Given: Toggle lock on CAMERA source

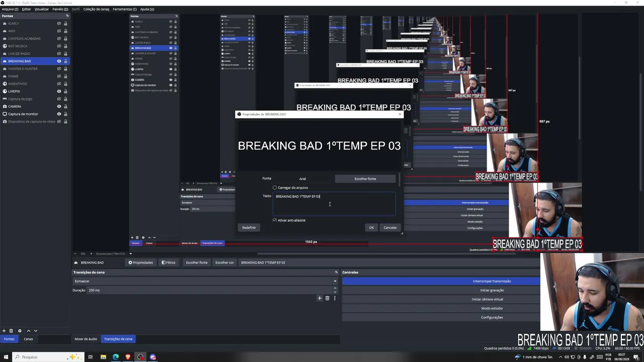Looking at the screenshot, I should point(65,107).
